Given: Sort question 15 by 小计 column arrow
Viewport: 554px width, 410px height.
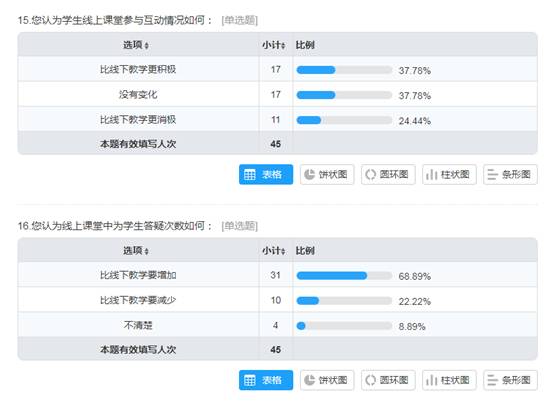Looking at the screenshot, I should pos(283,46).
